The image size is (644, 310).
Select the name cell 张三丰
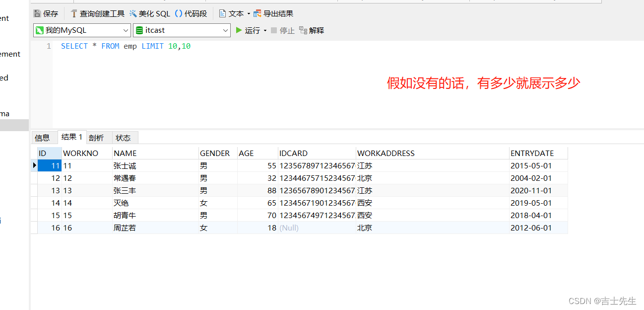click(x=155, y=190)
